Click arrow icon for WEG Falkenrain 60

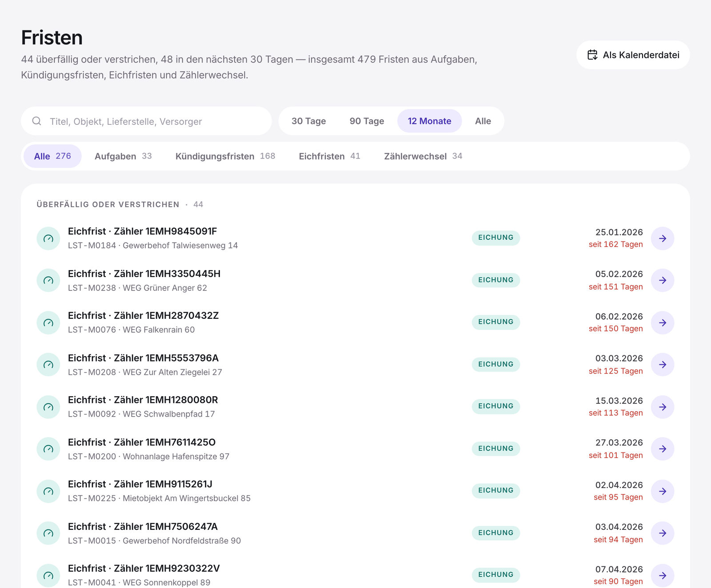point(662,322)
